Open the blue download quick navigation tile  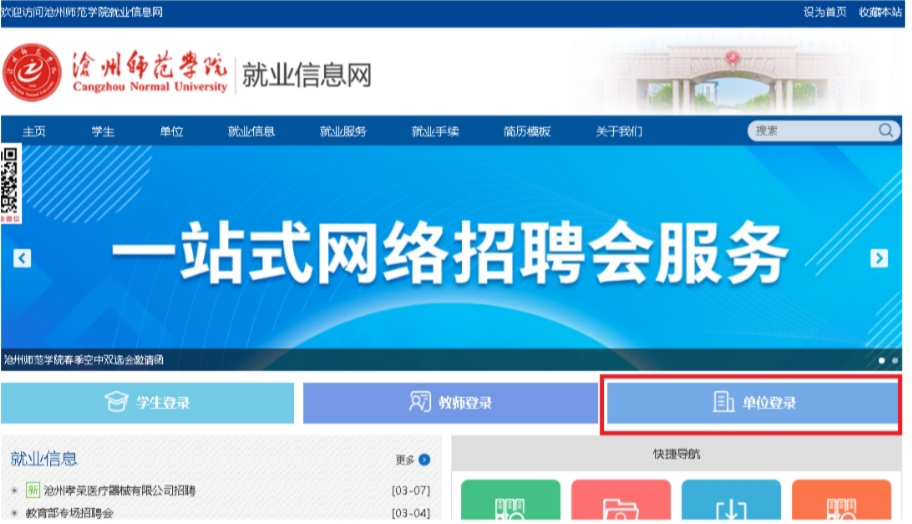click(731, 500)
